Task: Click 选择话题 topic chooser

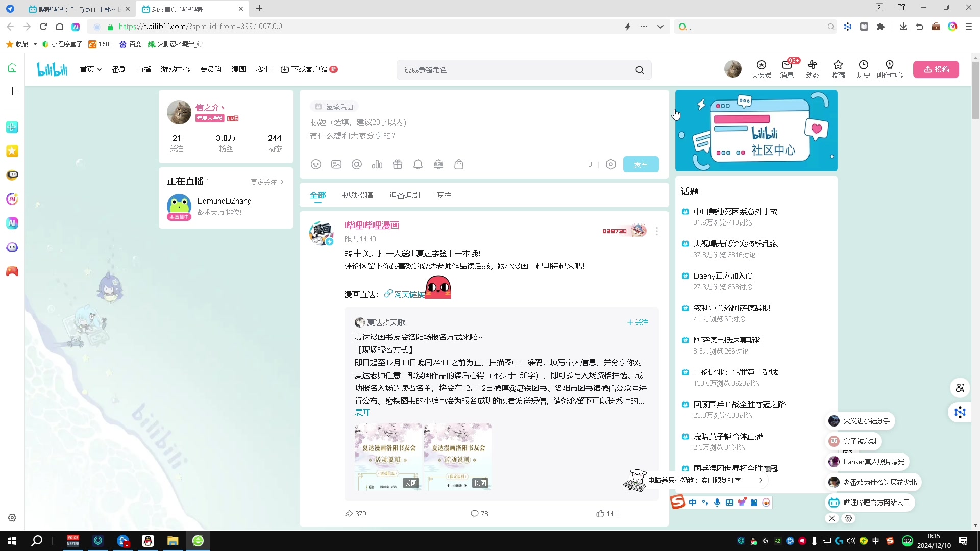Action: point(334,107)
